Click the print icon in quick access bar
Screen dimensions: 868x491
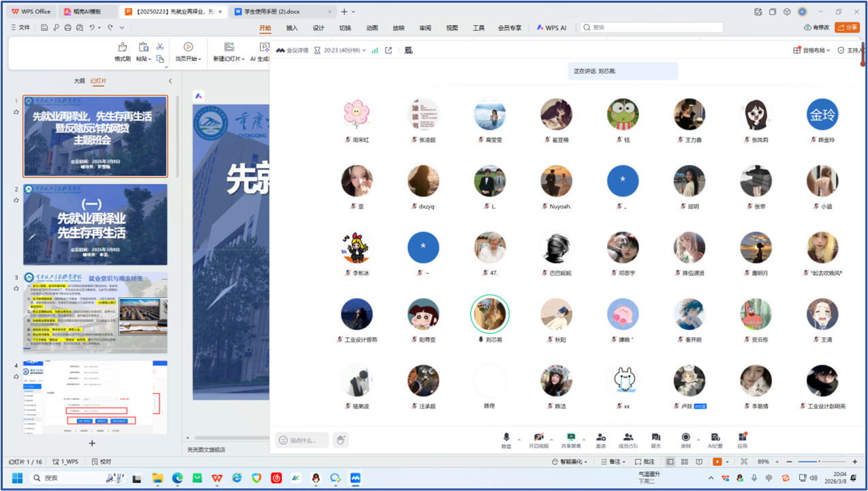[x=67, y=28]
